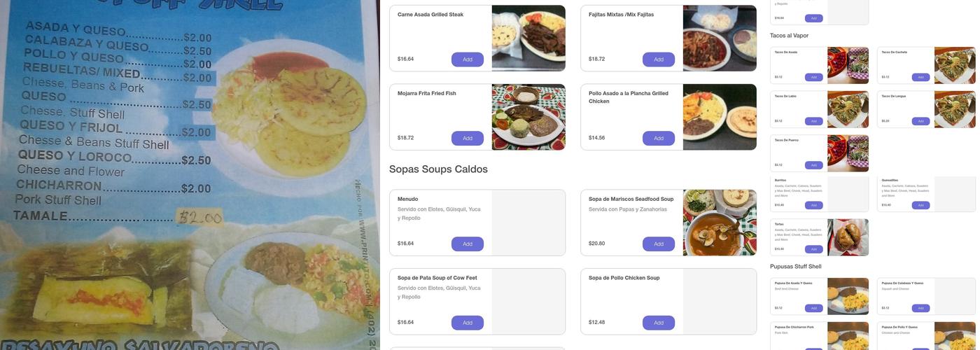980x350 pixels.
Task: Add Tacos De Lengua from side panel
Action: (920, 121)
